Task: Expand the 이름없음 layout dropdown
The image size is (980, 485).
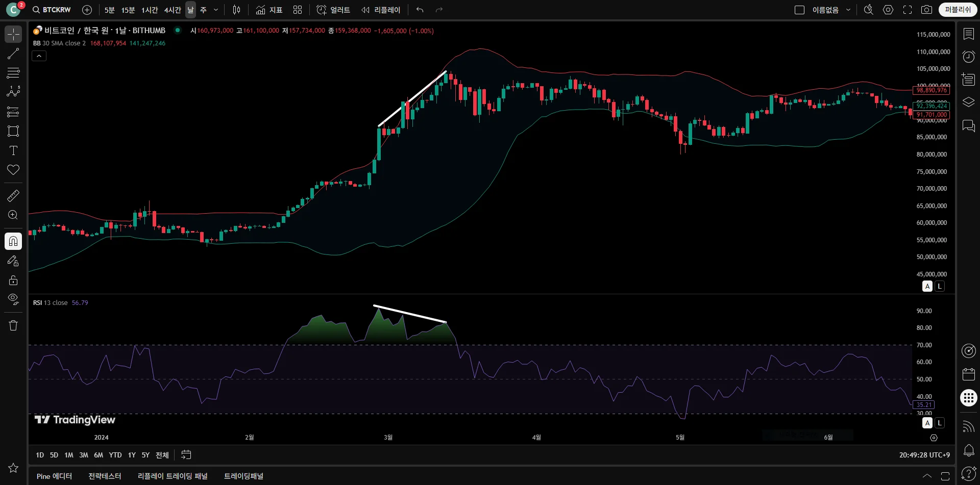Action: [848, 10]
